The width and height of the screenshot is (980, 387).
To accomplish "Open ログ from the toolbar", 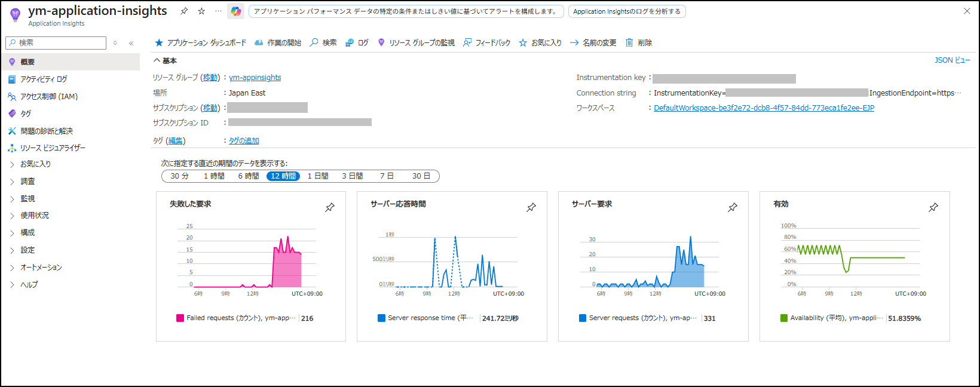I will (357, 43).
